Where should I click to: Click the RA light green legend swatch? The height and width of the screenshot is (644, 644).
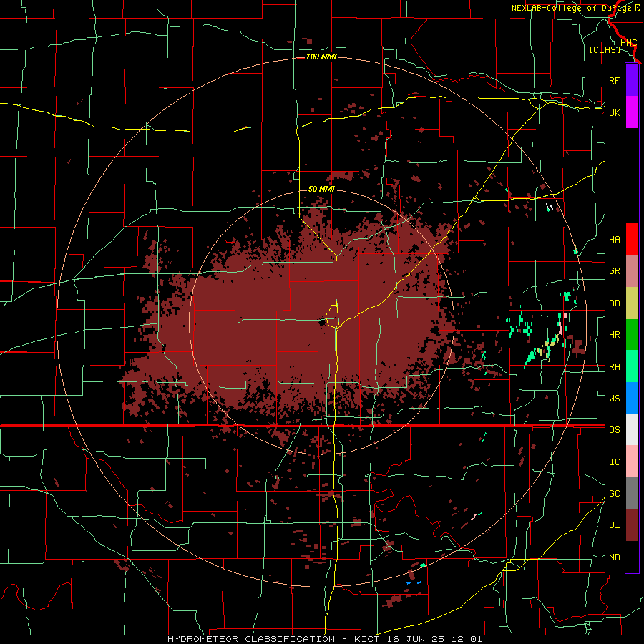632,366
